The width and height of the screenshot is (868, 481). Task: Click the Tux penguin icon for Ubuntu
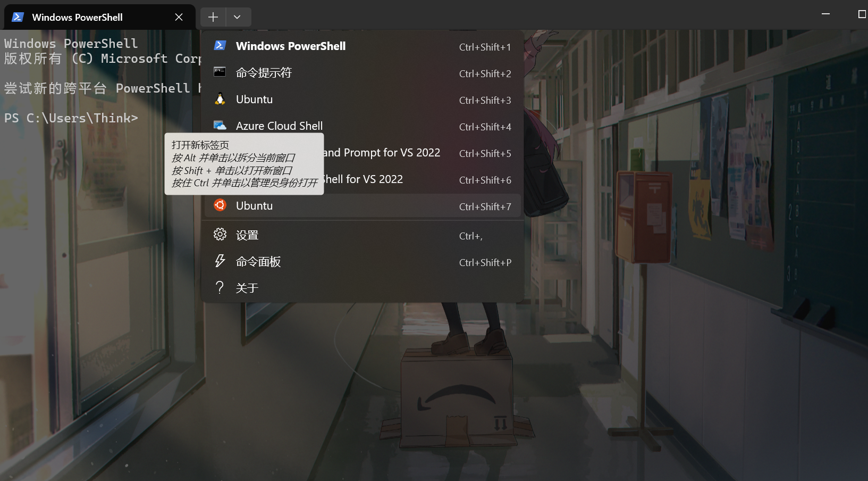pos(220,99)
